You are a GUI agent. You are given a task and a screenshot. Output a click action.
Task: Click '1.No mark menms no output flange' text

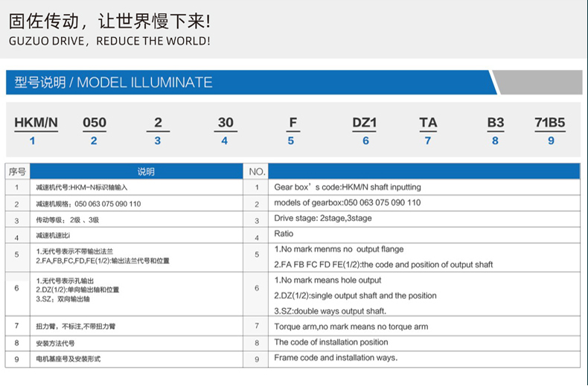pos(339,249)
